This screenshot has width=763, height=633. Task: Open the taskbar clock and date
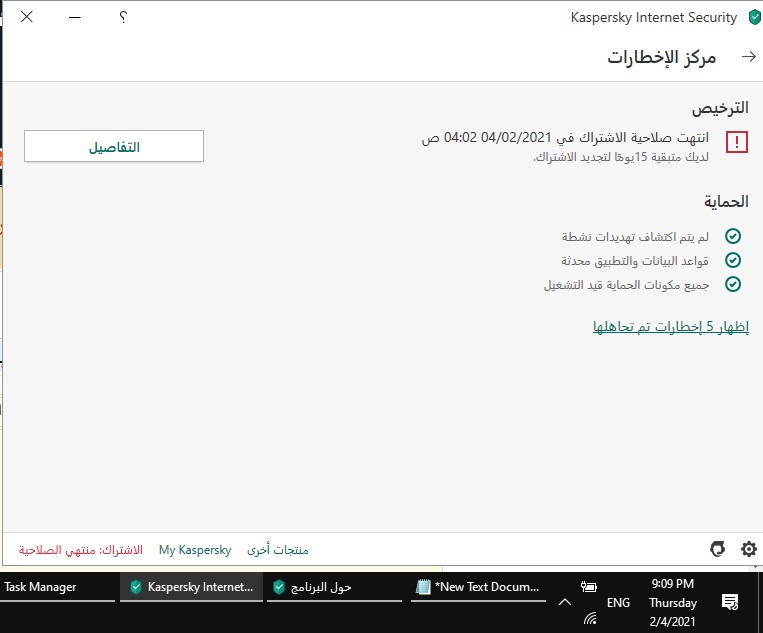(672, 602)
